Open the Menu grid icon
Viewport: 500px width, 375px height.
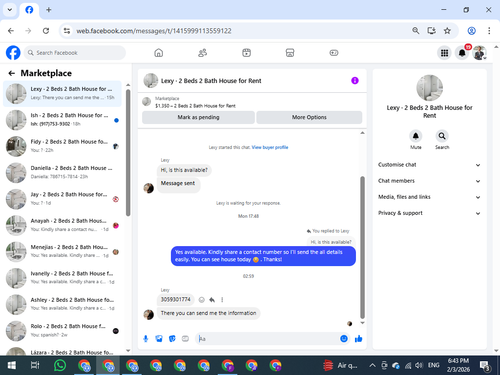coord(444,53)
